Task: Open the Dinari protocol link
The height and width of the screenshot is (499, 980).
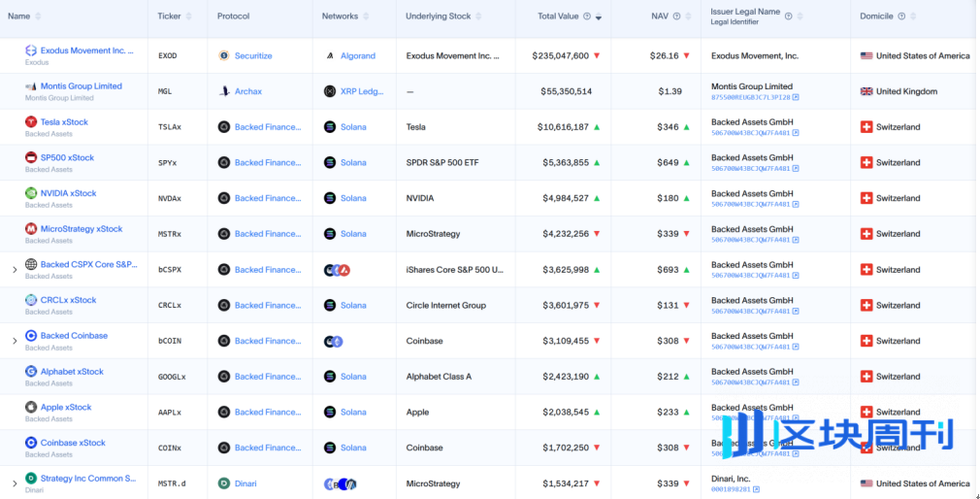Action: 245,483
